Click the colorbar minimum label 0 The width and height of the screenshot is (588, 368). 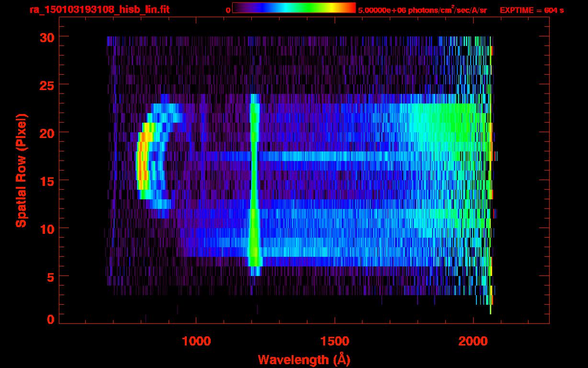228,10
